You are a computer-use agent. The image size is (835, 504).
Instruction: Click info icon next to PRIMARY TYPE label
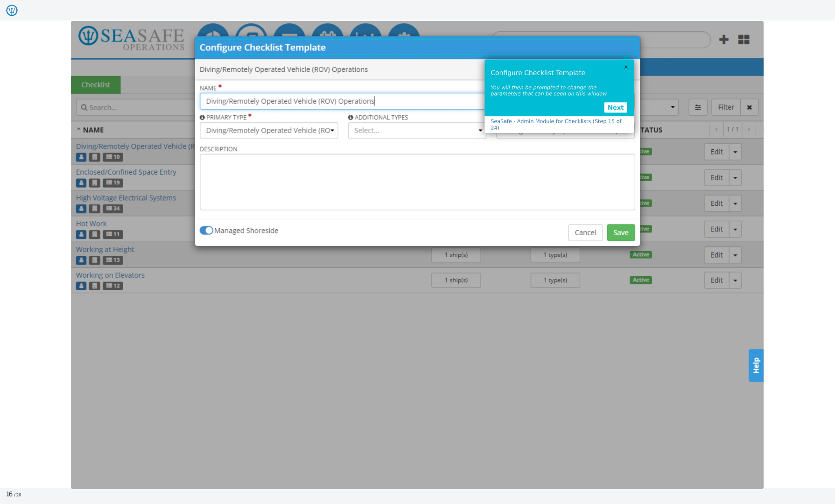pyautogui.click(x=202, y=118)
